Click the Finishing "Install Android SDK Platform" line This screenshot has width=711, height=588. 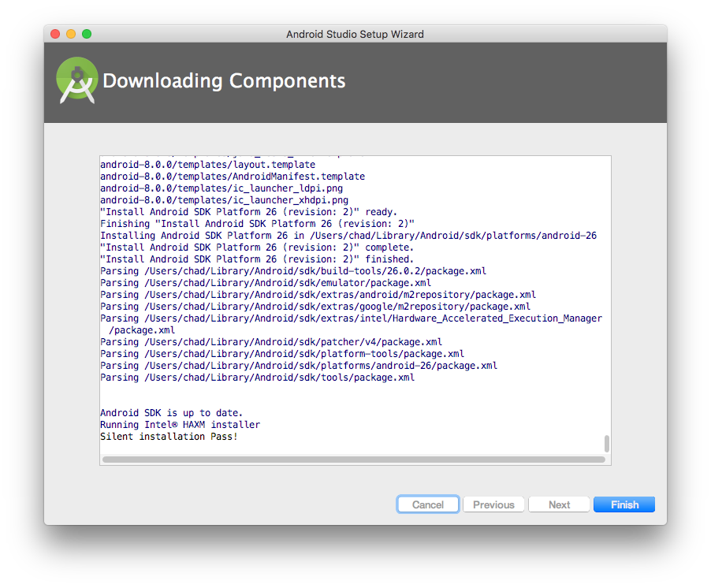(257, 224)
